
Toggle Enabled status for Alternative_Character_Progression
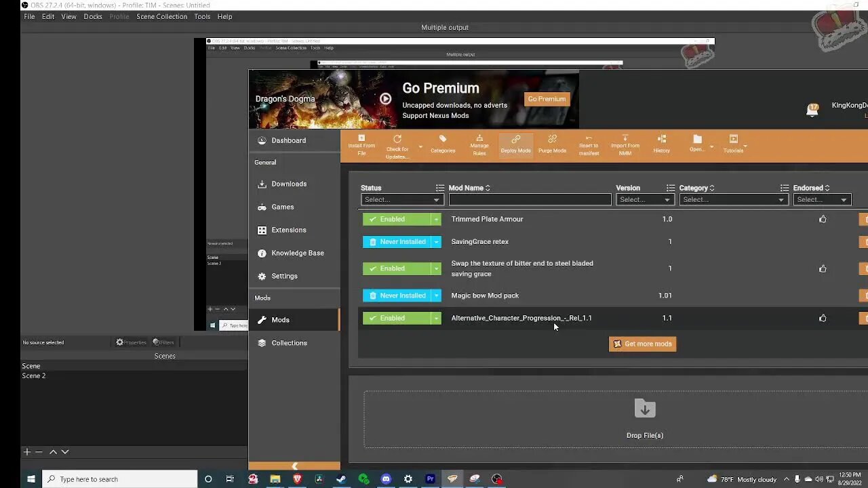[397, 318]
